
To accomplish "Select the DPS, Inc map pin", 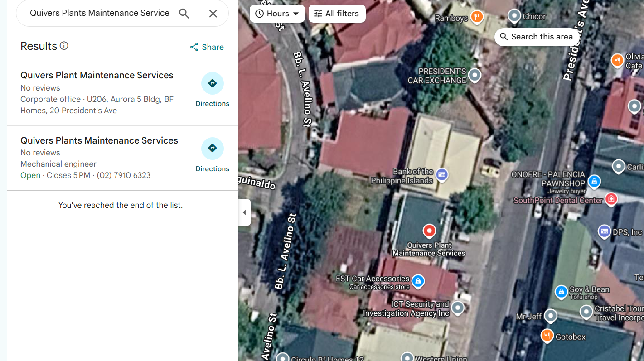I will pyautogui.click(x=604, y=231).
